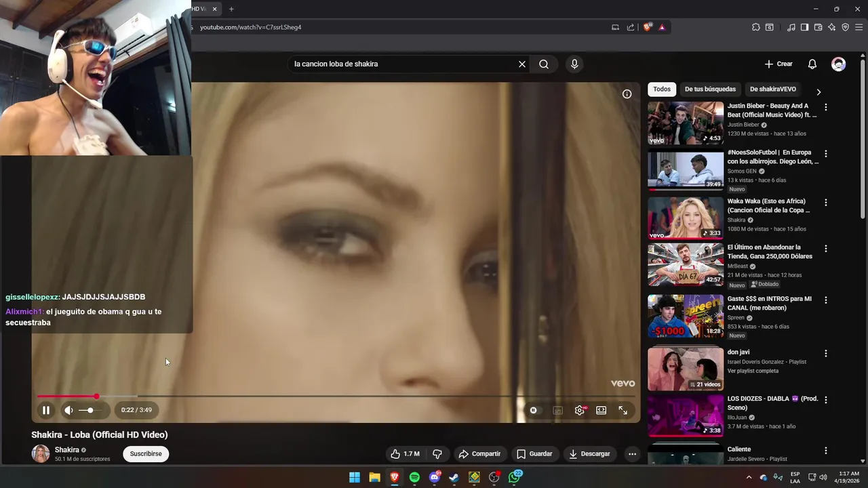Viewport: 868px width, 488px height.
Task: Run search with the magnifier button
Action: click(544, 64)
